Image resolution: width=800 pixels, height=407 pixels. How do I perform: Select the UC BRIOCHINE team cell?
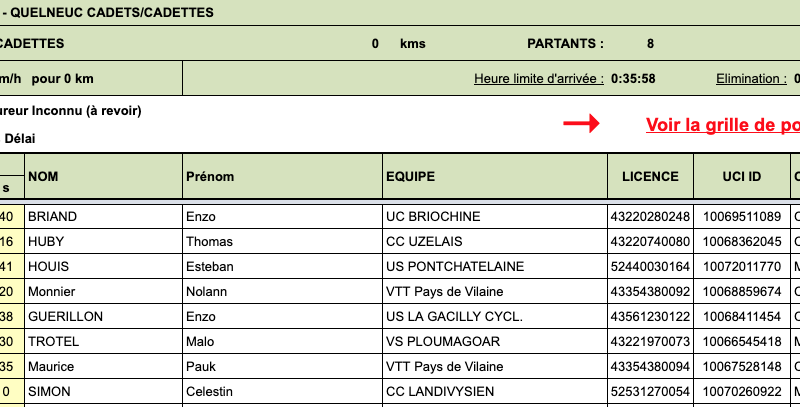pyautogui.click(x=433, y=217)
